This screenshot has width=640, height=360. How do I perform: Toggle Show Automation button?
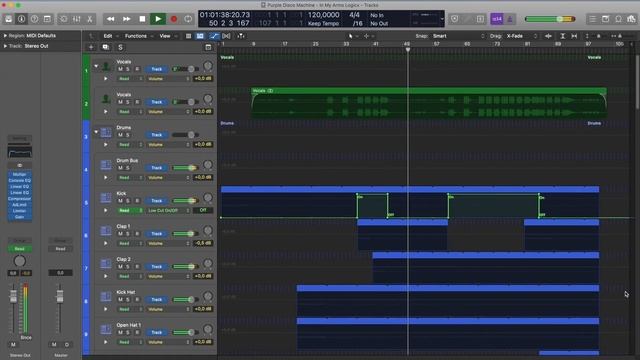tap(213, 36)
